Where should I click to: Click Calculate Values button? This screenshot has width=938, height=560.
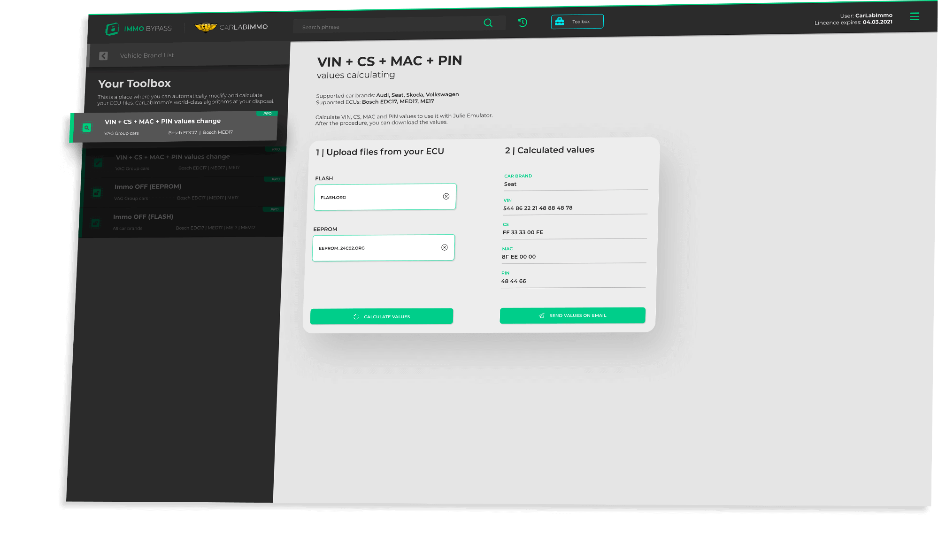[x=382, y=316]
